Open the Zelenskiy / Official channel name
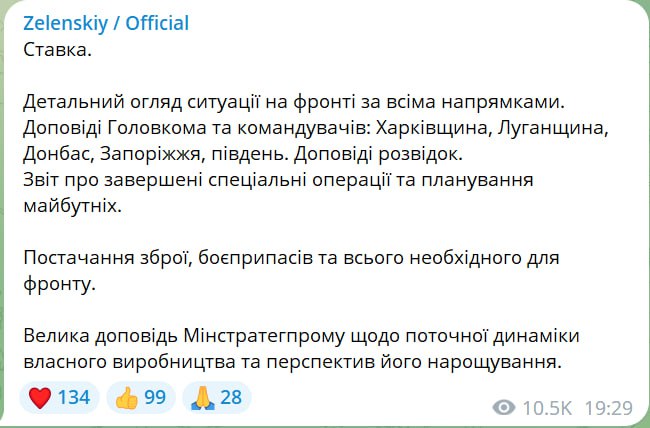Image resolution: width=650 pixels, height=428 pixels. pyautogui.click(x=105, y=23)
